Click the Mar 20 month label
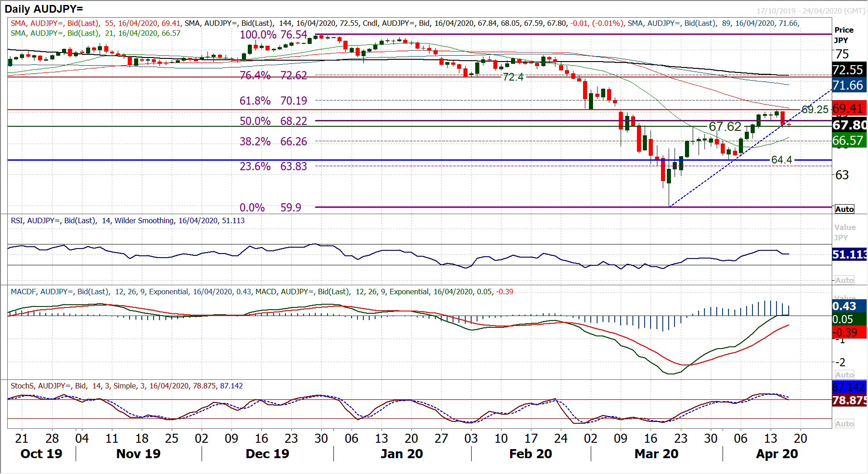Viewport: 868px width, 474px height. [x=656, y=454]
